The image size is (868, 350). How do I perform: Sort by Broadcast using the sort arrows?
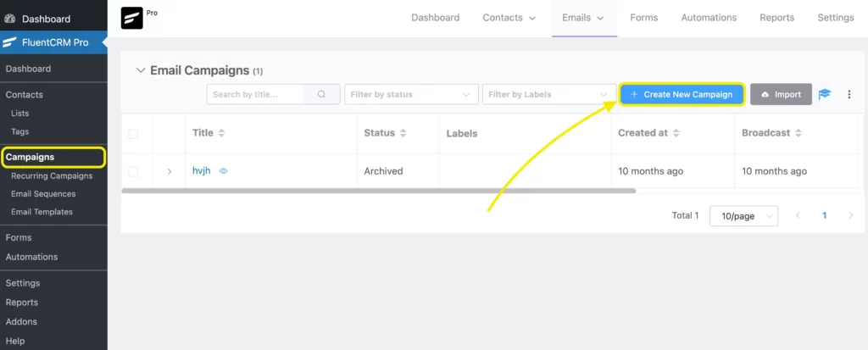[798, 133]
